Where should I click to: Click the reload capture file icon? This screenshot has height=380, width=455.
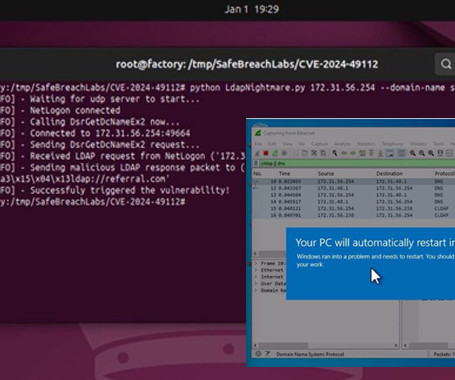323,153
